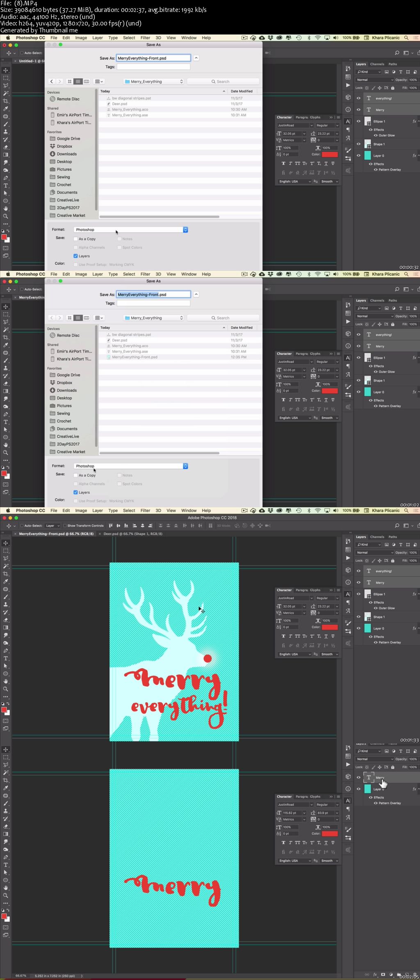Select Hand tool in frame stamped 00:01:33
The width and height of the screenshot is (420, 980).
coord(6,681)
